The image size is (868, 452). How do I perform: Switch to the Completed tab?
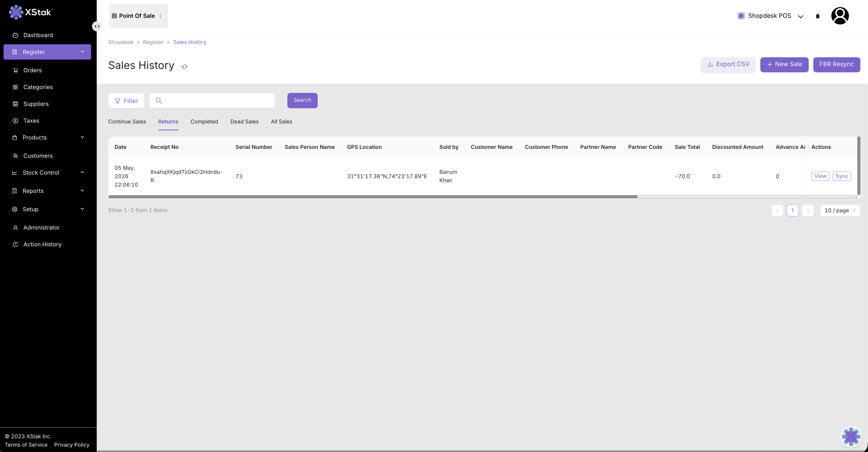pos(204,122)
